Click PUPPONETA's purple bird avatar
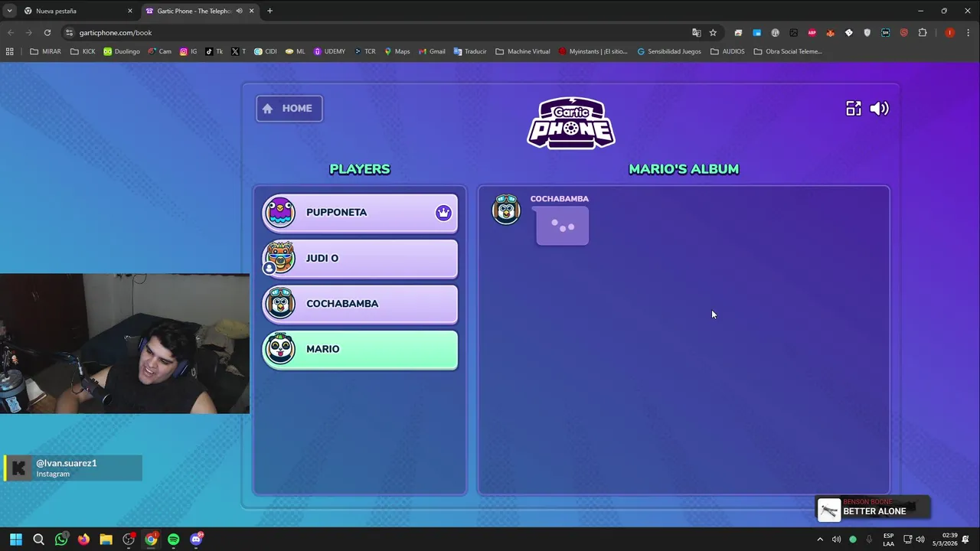The height and width of the screenshot is (551, 980). [x=280, y=213]
